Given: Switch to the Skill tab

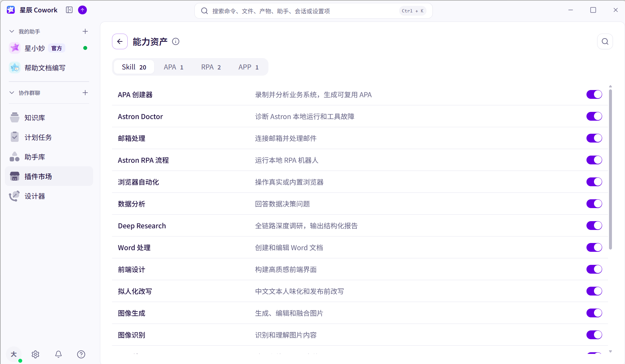Looking at the screenshot, I should point(134,67).
